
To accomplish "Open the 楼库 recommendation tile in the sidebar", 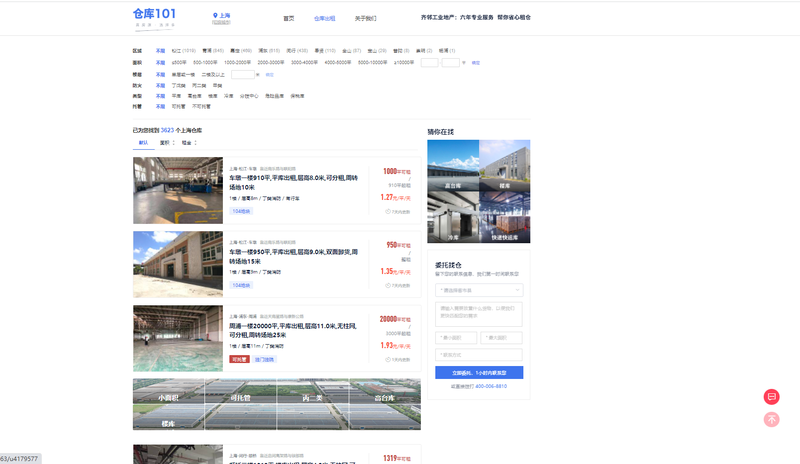I will tap(505, 165).
